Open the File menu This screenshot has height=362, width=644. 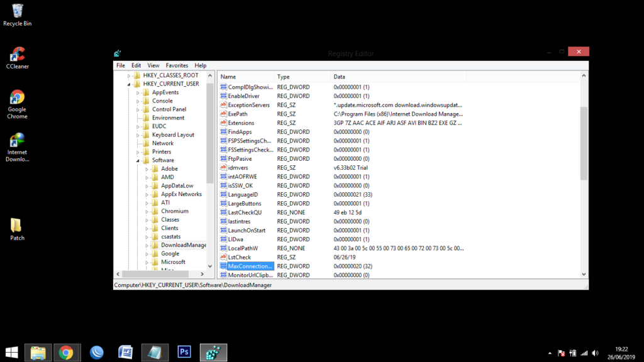[x=120, y=65]
